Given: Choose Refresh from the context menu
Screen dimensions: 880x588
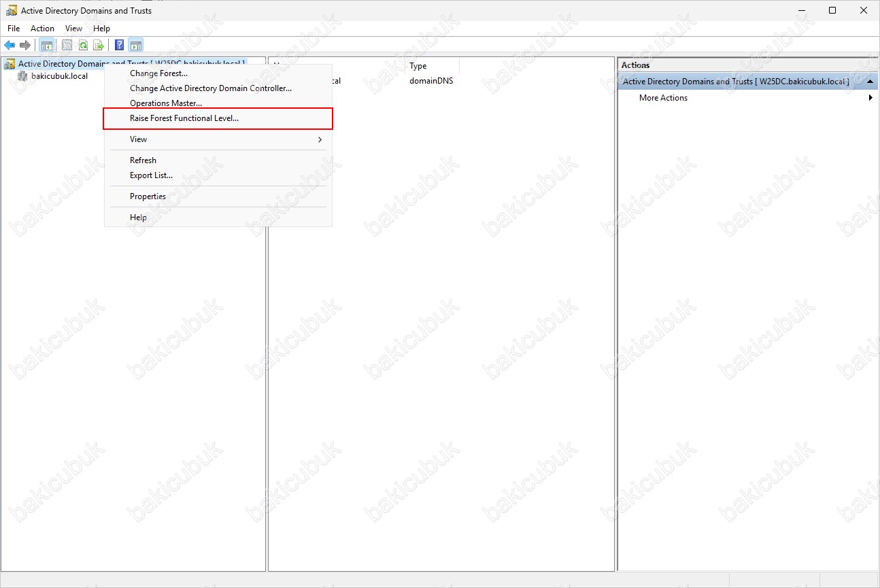Looking at the screenshot, I should (x=218, y=160).
